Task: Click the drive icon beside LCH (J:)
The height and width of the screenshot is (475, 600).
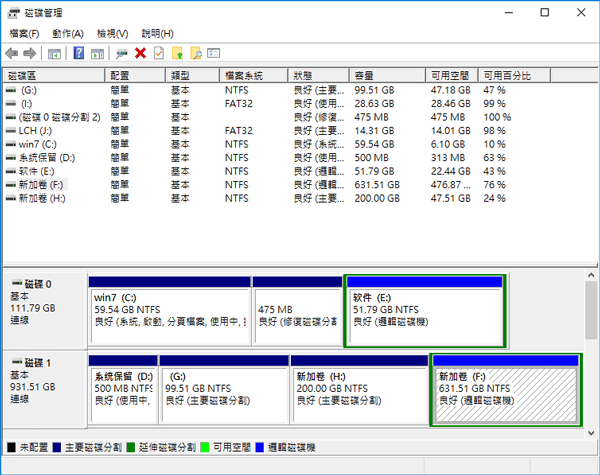Action: [x=11, y=131]
